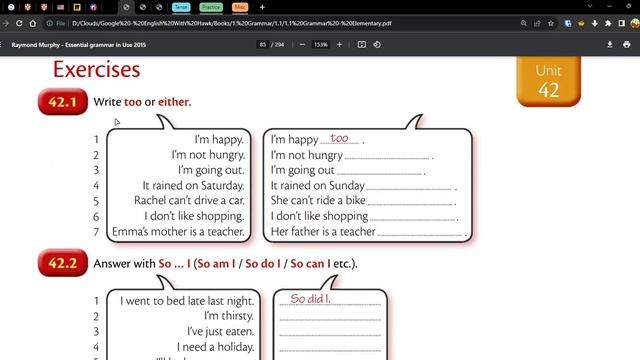Open the profile avatar menu
Image resolution: width=640 pixels, height=360 pixels.
(x=635, y=23)
